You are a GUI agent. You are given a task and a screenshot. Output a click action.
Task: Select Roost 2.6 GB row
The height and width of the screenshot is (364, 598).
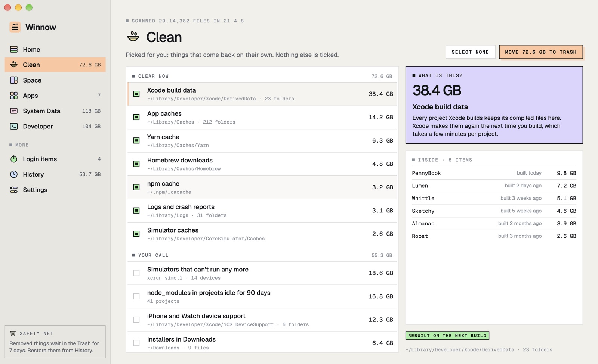pyautogui.click(x=494, y=236)
